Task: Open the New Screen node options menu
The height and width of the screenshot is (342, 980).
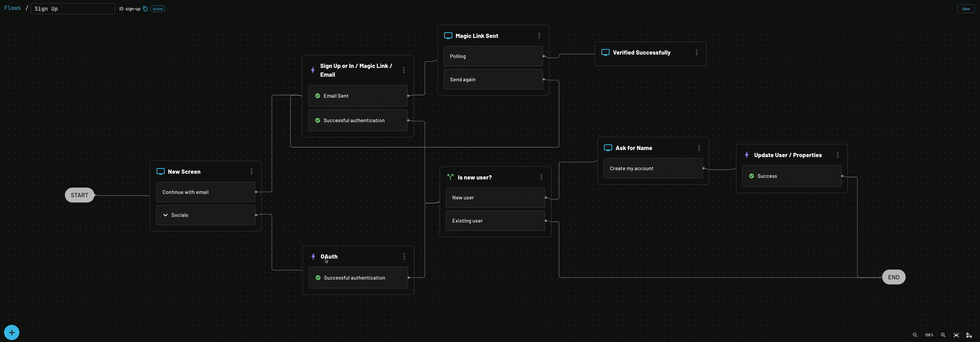Action: coord(251,171)
